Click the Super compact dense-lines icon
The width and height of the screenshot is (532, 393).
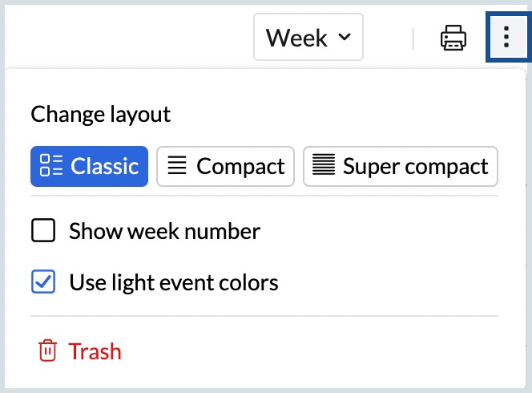tap(323, 166)
